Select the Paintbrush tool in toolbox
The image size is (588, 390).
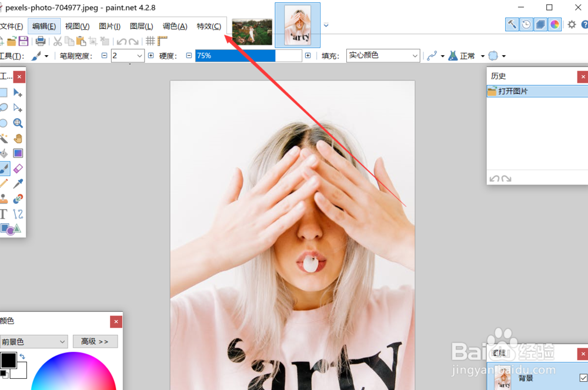[4, 169]
